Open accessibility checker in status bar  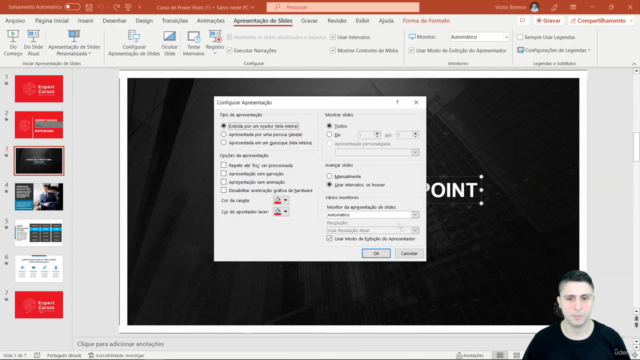117,356
